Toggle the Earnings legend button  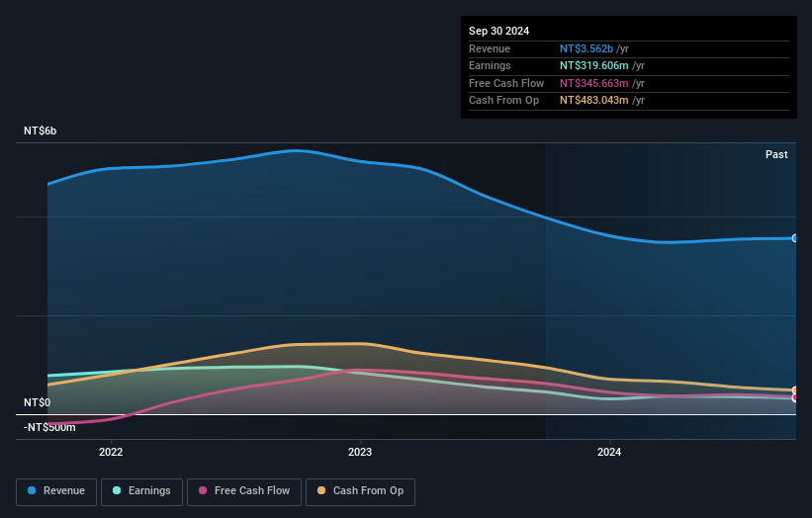coord(141,491)
